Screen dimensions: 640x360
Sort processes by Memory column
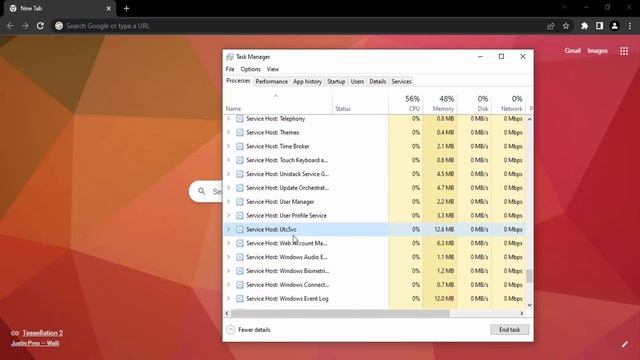[440, 103]
